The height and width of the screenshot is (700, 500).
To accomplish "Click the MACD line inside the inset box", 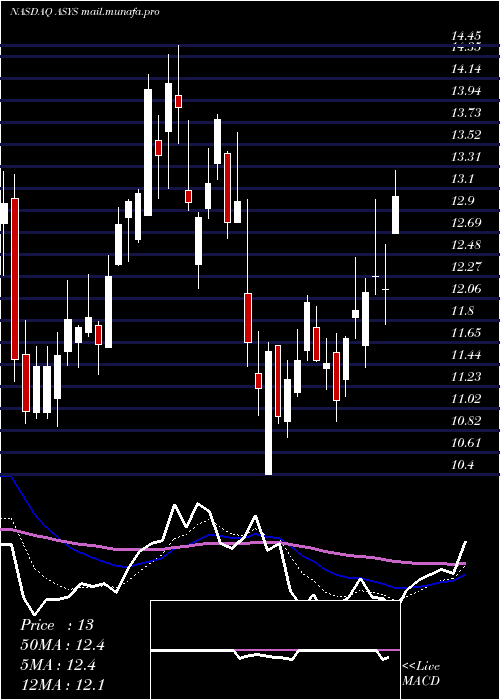I will 270,654.
